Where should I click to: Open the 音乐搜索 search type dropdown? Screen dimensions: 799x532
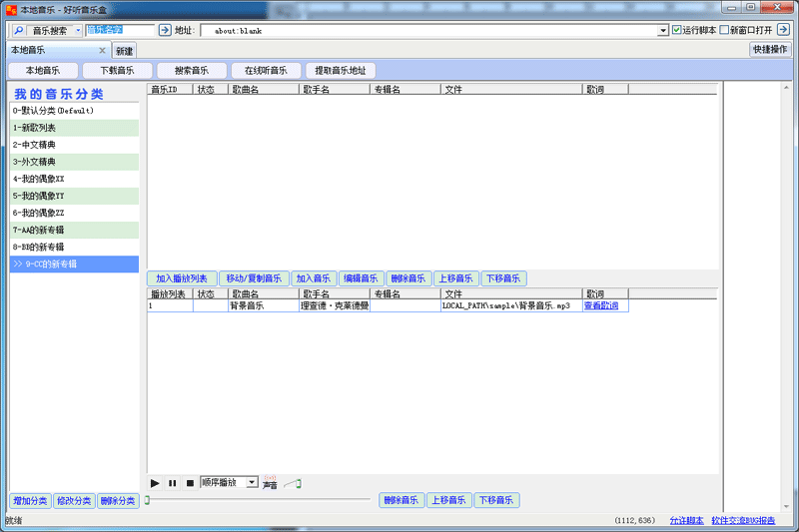(x=78, y=31)
